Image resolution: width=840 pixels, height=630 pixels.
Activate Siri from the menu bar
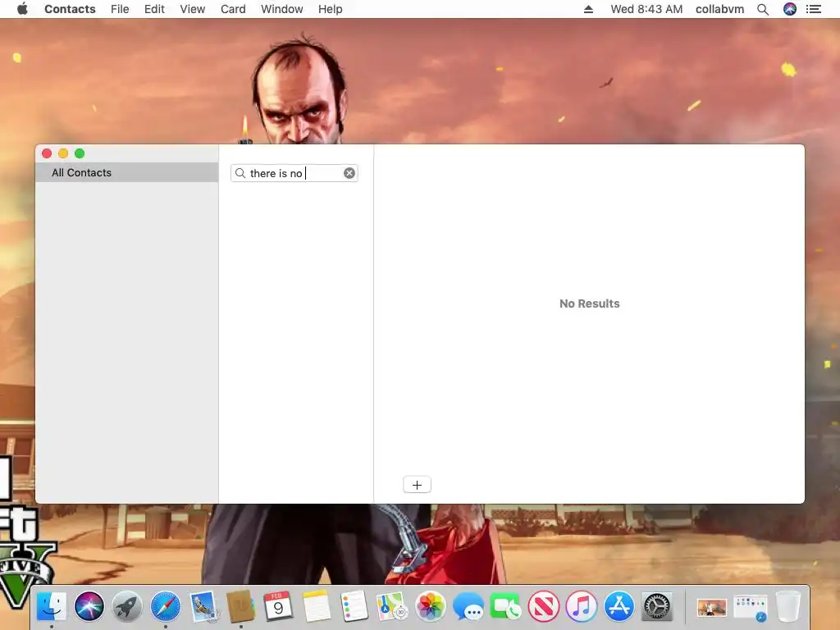790,9
